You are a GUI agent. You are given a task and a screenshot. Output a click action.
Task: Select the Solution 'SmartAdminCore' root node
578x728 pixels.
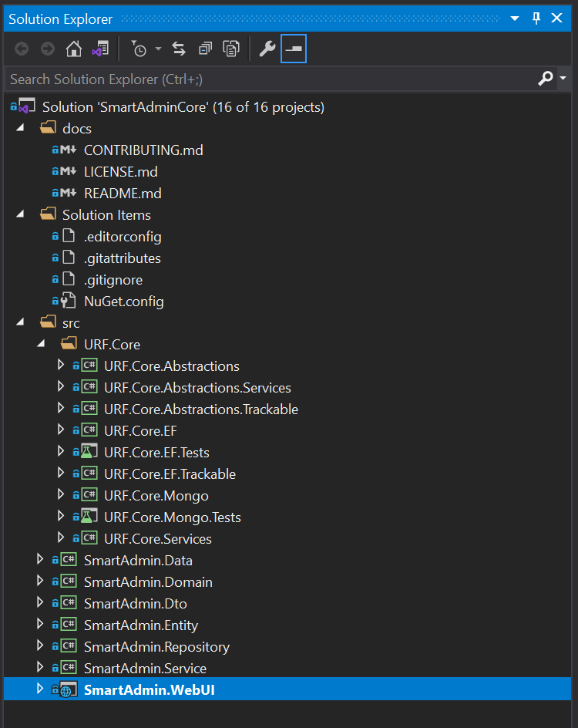tap(183, 107)
